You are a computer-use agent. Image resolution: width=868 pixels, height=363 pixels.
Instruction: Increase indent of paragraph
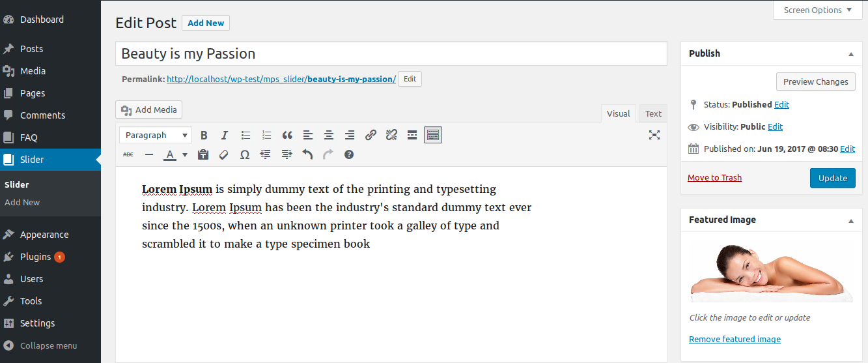click(287, 154)
